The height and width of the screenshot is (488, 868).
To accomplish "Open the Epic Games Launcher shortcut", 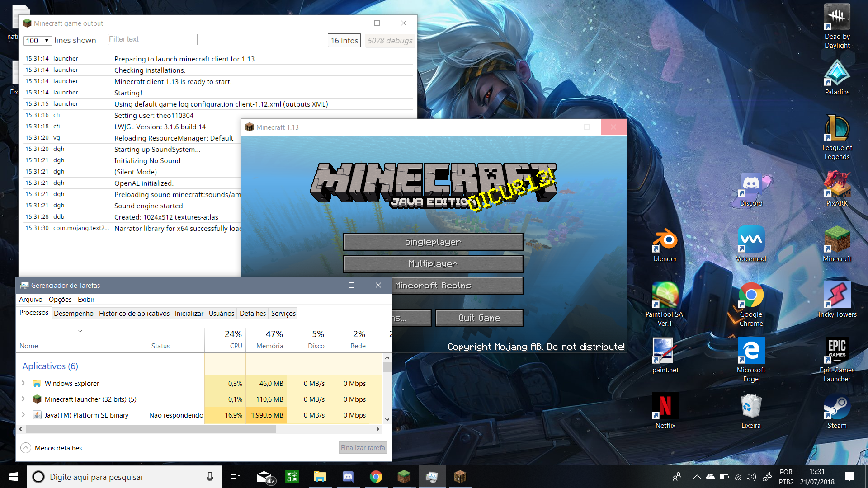I will 837,352.
